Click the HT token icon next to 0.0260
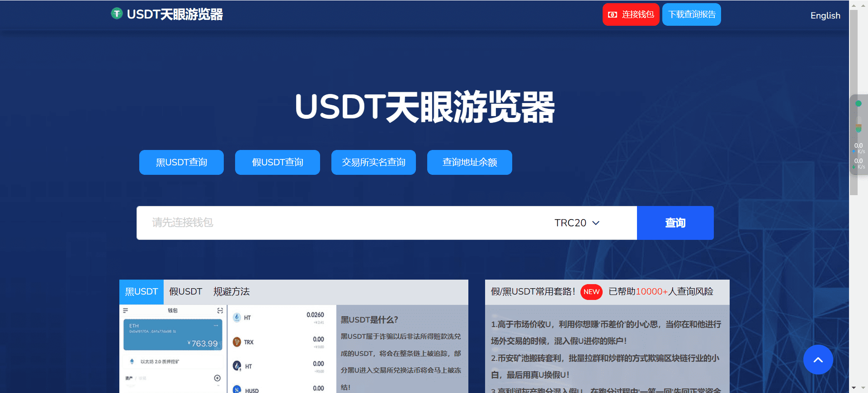This screenshot has height=393, width=868. 237,318
